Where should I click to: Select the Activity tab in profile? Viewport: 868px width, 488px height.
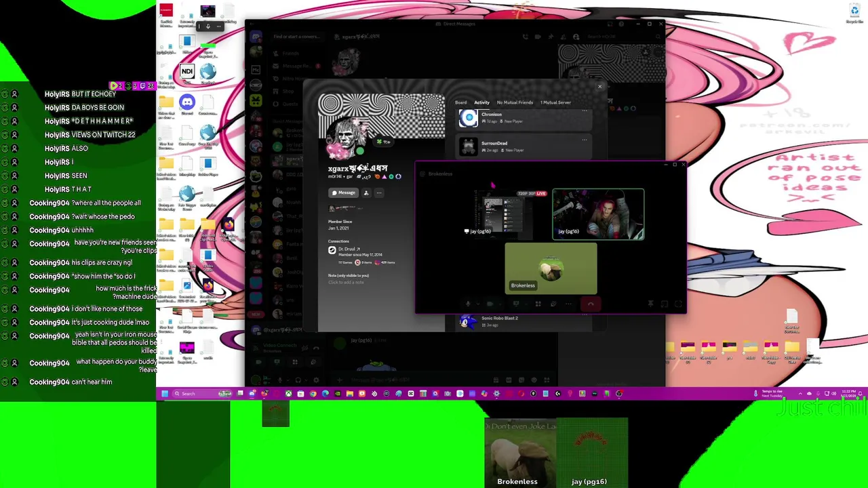[x=481, y=102]
